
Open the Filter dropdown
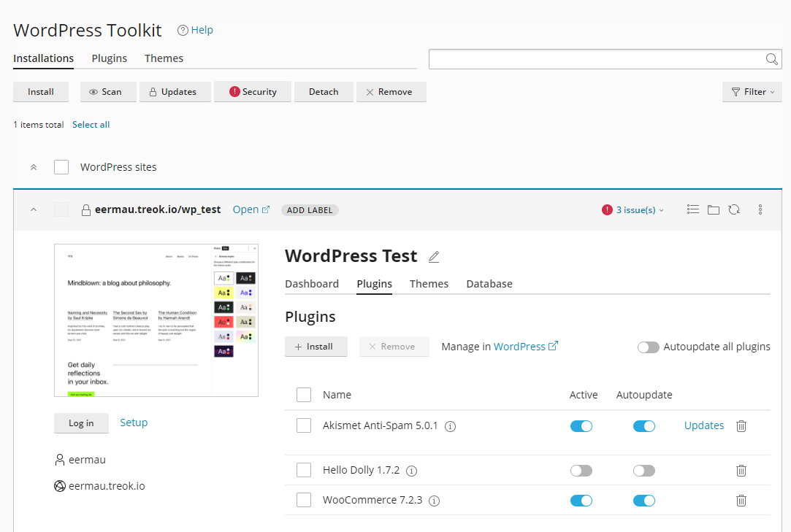coord(752,91)
